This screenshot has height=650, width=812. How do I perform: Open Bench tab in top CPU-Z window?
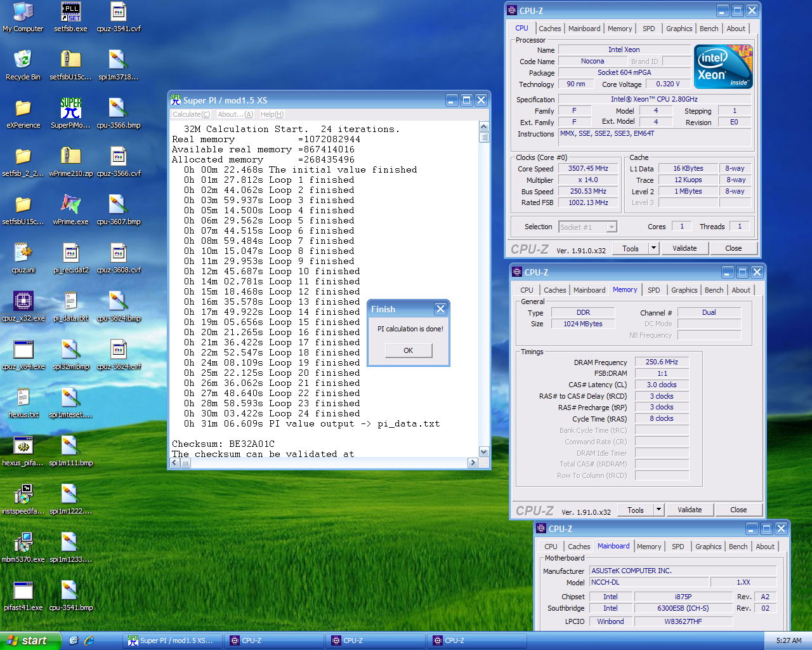(709, 29)
